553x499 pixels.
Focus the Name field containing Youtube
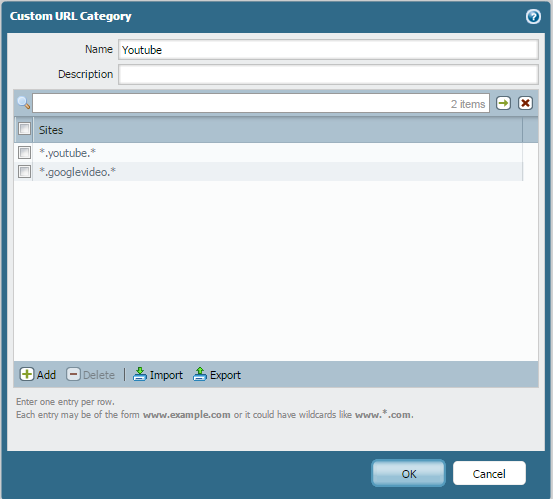tap(328, 50)
